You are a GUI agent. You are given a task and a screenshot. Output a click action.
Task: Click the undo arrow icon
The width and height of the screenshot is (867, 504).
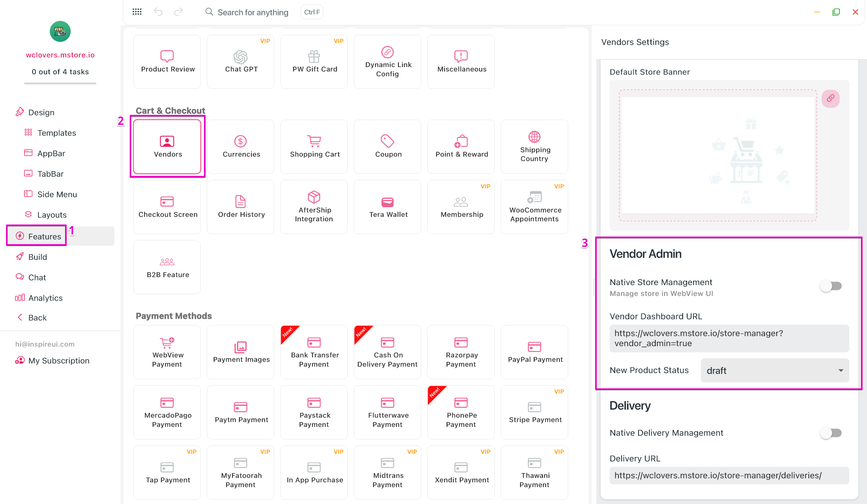[158, 12]
